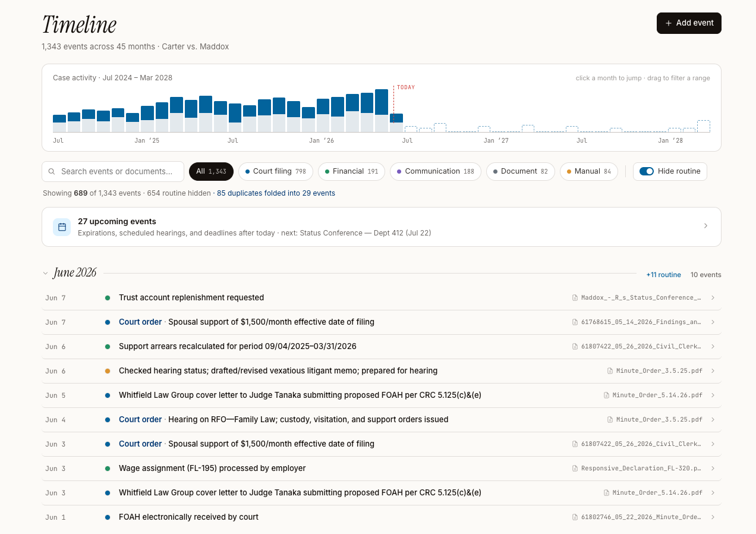The image size is (756, 534).
Task: Click Court order link on Jun 3 spousal support row
Action: 140,444
